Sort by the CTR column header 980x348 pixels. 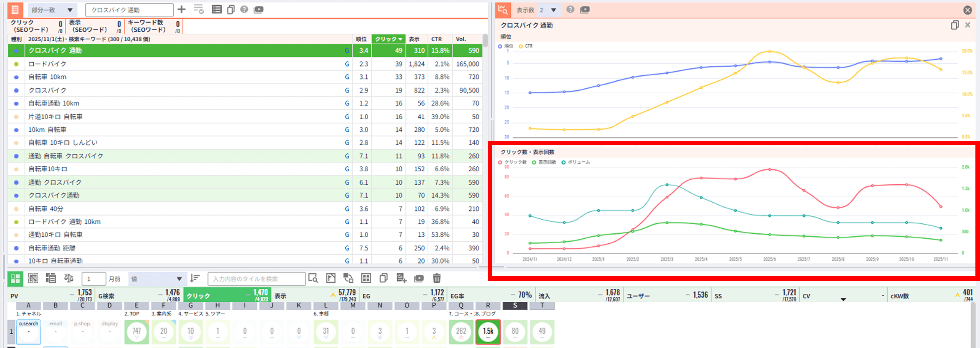click(x=436, y=39)
